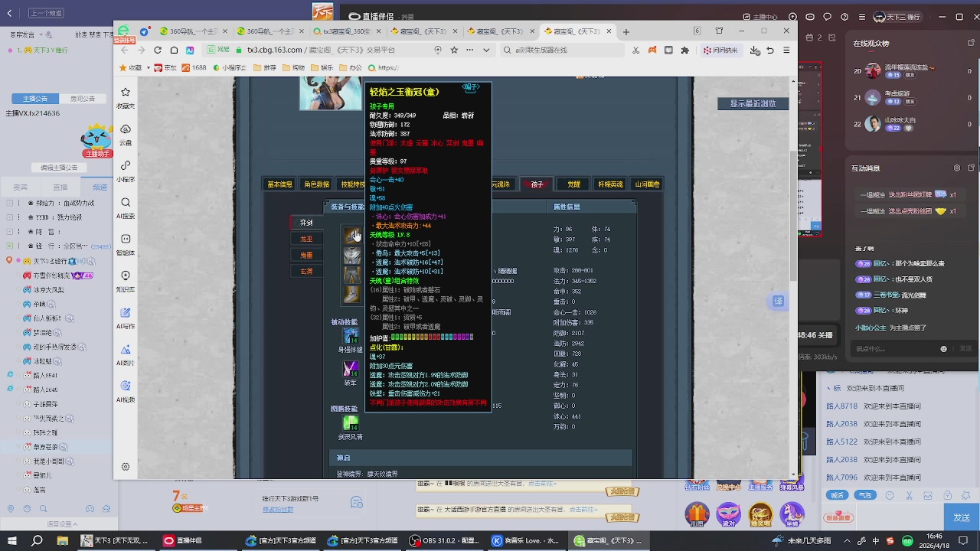The height and width of the screenshot is (551, 980).
Task: Switch to the 基本信息 tab
Action: 279,184
